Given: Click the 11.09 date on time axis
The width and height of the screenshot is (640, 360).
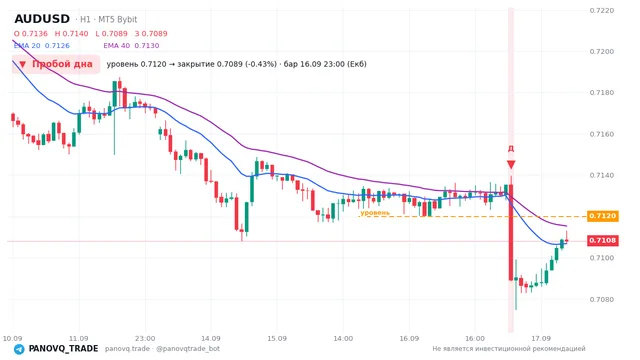Looking at the screenshot, I should click(78, 338).
